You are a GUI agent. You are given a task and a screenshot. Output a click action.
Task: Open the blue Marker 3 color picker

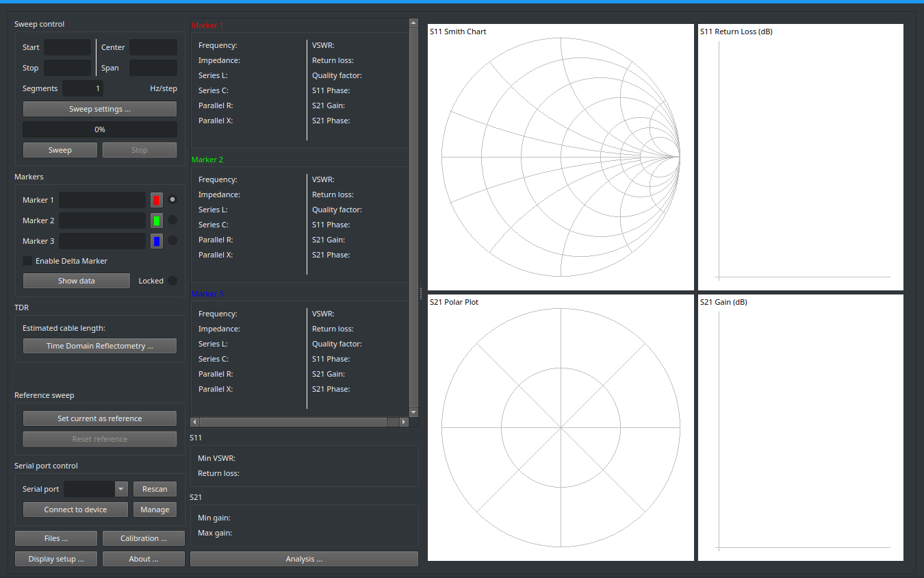tap(157, 241)
